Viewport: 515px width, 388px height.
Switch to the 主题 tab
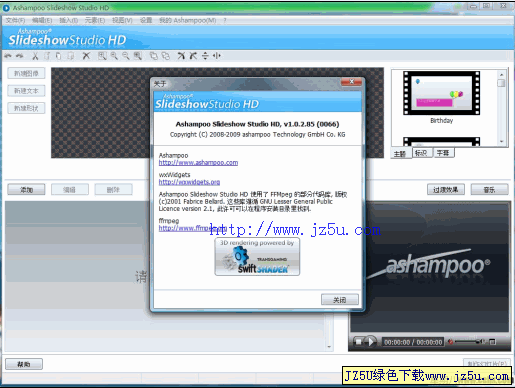400,154
